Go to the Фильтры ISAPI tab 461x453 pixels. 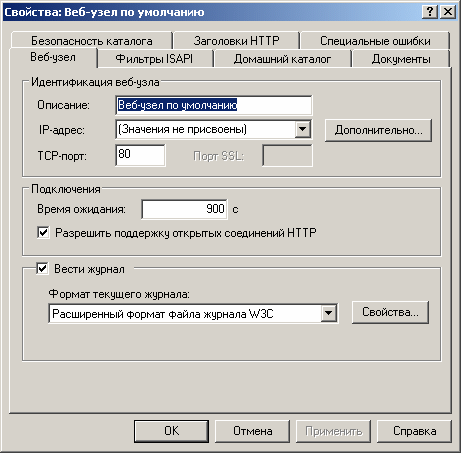point(154,59)
